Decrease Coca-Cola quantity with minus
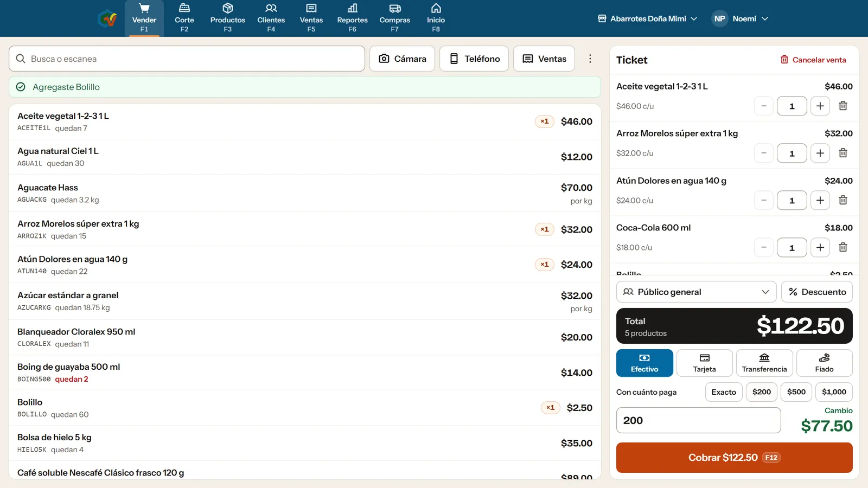The width and height of the screenshot is (868, 488). click(x=764, y=247)
